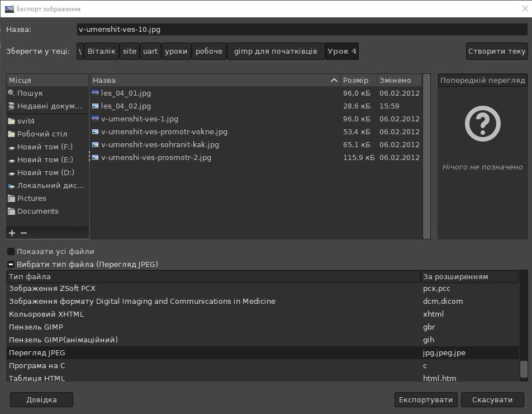532x414 pixels.
Task: Open the робоче path folder
Action: [209, 51]
